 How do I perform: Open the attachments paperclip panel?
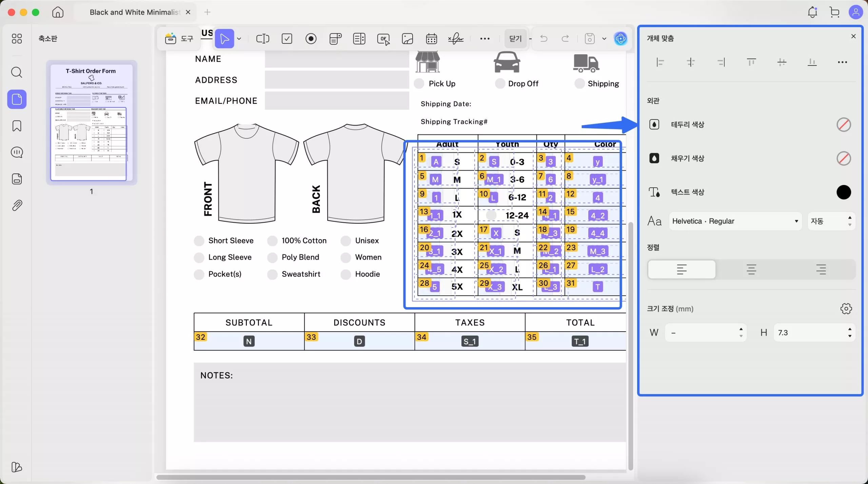click(x=17, y=205)
